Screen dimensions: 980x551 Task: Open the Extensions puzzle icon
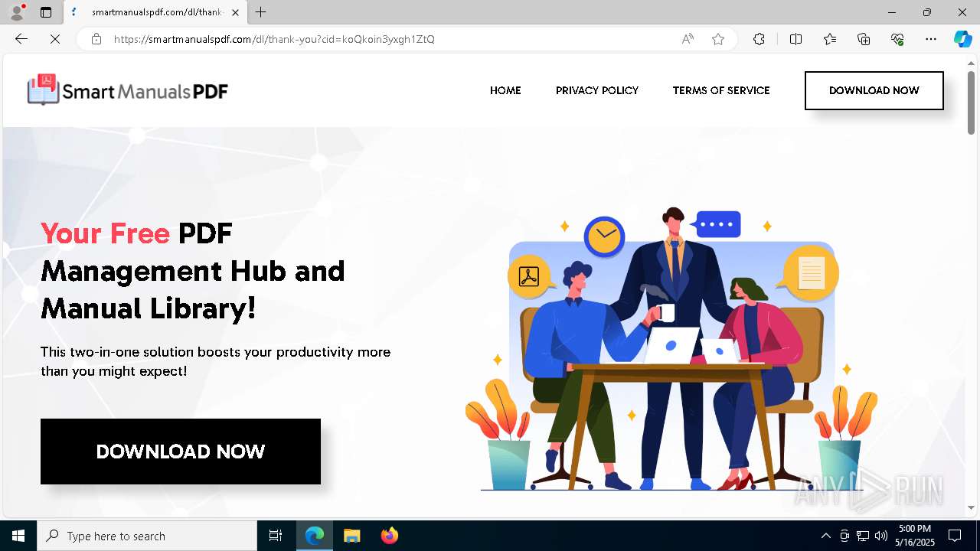[x=759, y=39]
